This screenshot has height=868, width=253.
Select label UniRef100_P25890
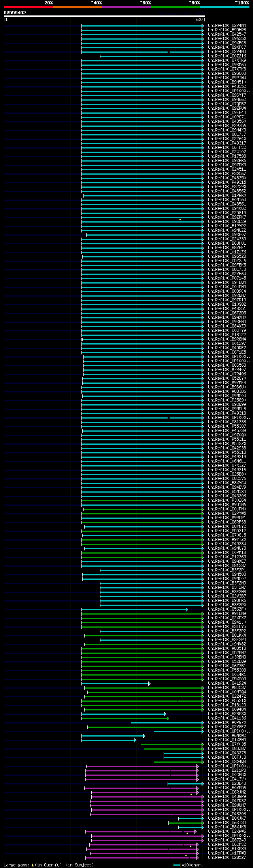pos(227,400)
